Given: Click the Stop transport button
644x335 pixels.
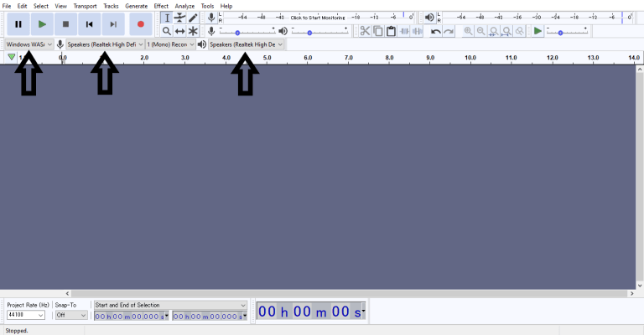Looking at the screenshot, I should [x=65, y=24].
